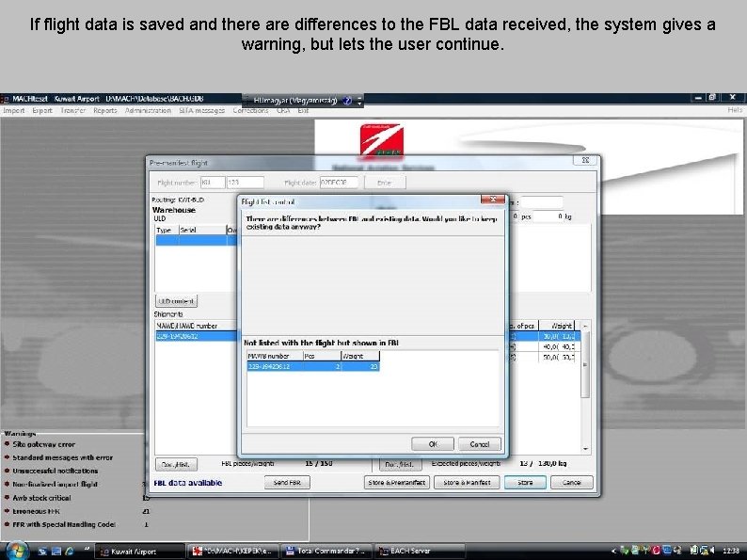Click the Weight column header in dialog
This screenshot has height=560, width=747.
point(360,356)
